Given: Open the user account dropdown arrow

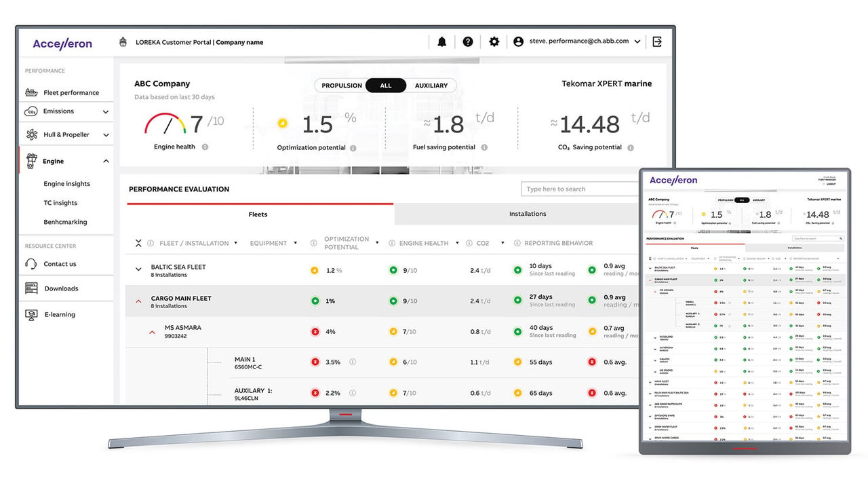Looking at the screenshot, I should pos(637,42).
